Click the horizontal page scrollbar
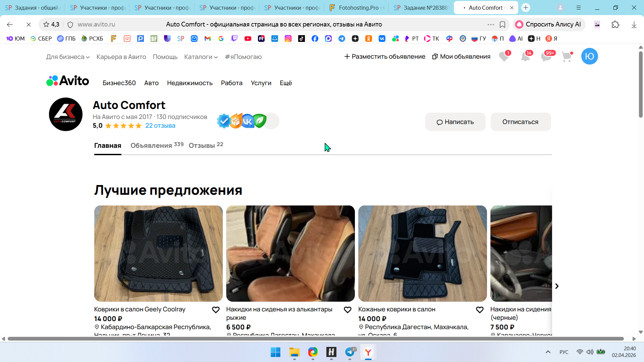644x362 pixels. pos(315,339)
